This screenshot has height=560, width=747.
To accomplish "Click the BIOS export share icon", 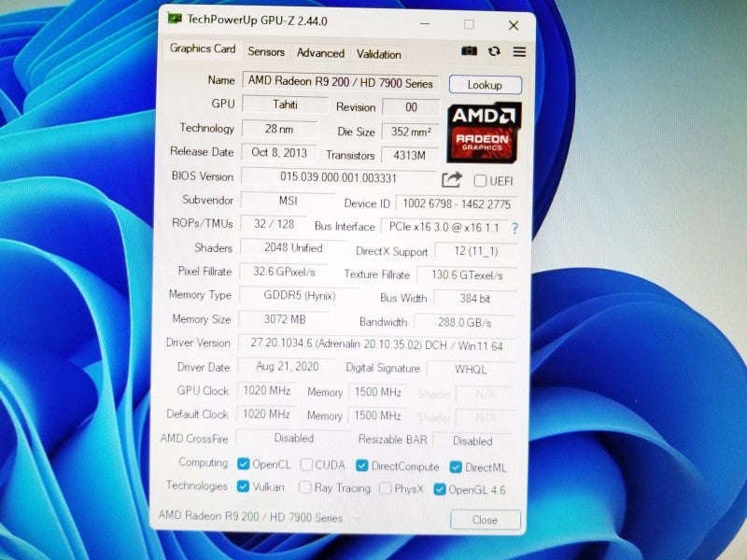I will click(452, 179).
